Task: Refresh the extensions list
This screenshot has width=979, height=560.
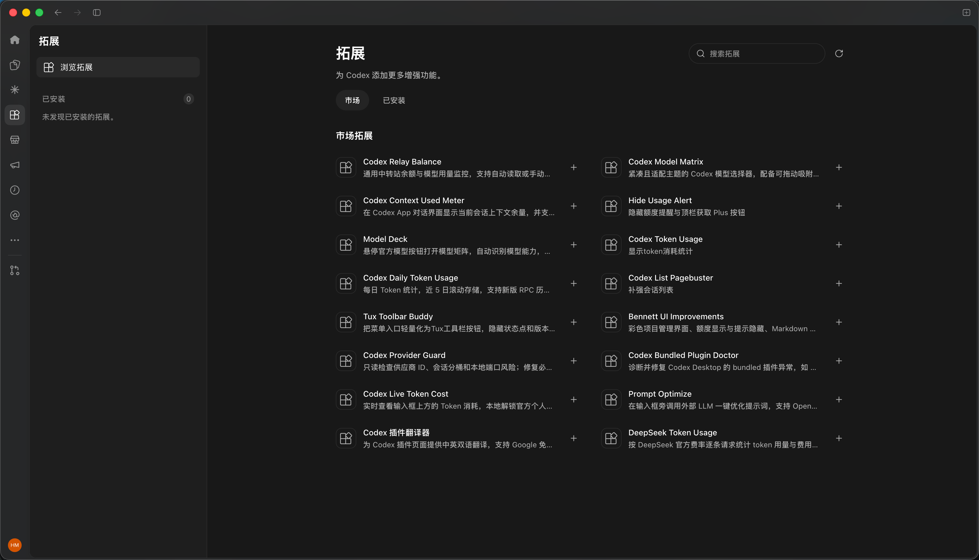Action: (x=839, y=53)
